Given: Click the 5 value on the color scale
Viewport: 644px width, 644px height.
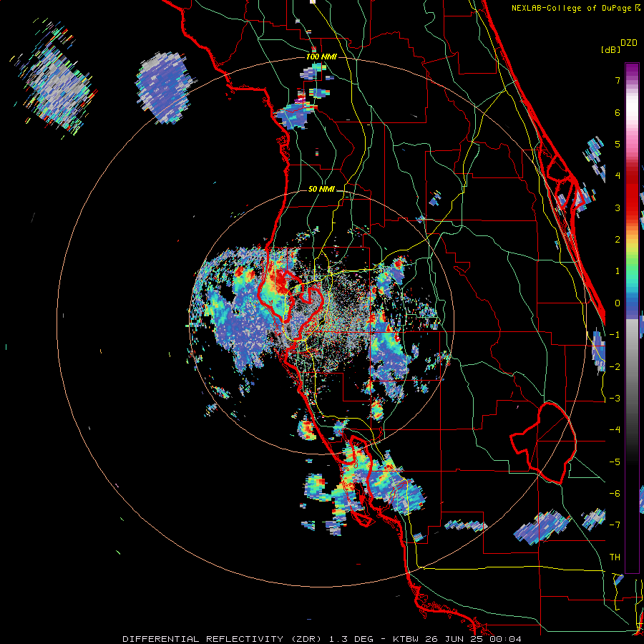Looking at the screenshot, I should tap(618, 144).
